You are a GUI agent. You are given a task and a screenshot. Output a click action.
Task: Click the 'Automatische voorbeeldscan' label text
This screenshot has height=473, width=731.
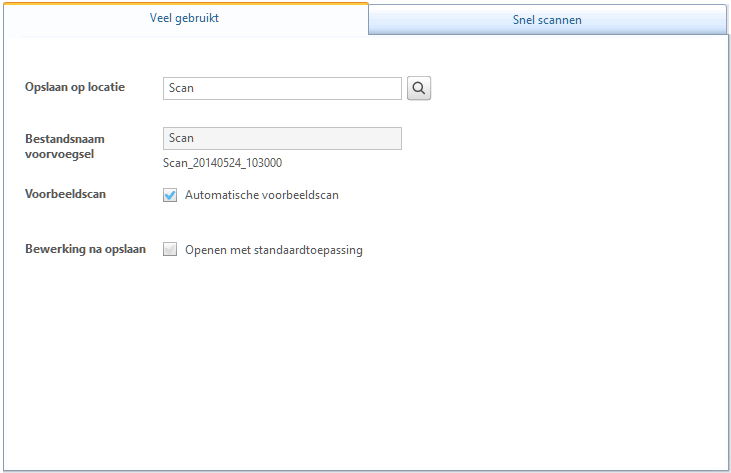click(x=262, y=195)
